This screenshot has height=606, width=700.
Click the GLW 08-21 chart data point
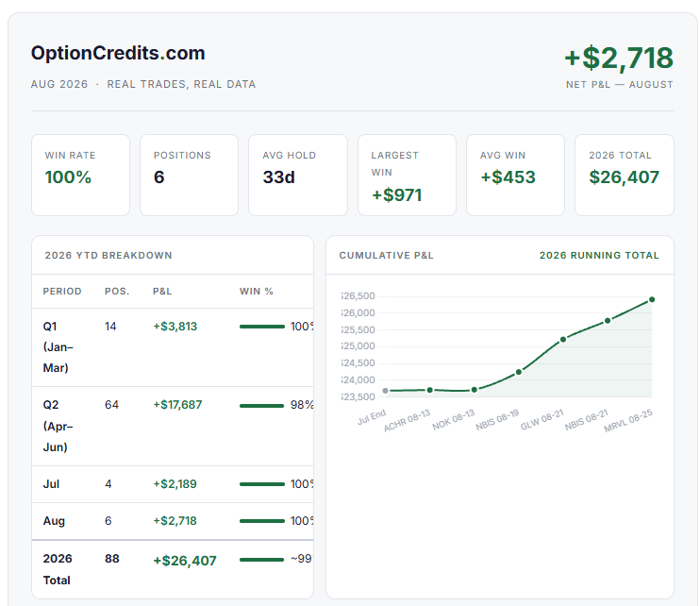tap(563, 340)
